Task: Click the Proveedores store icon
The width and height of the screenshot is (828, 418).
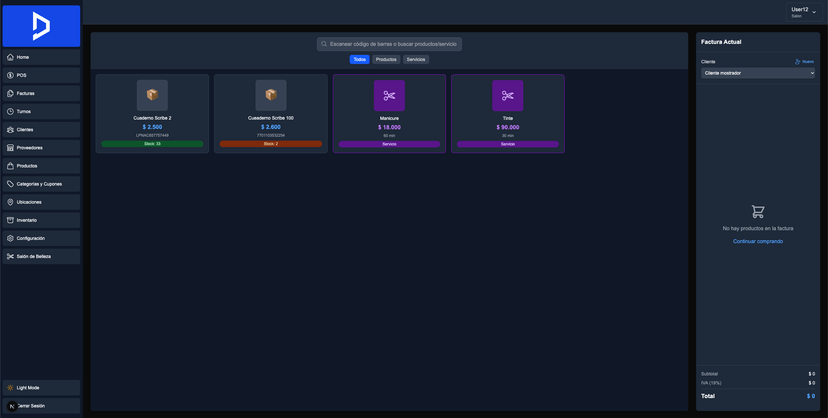Action: tap(10, 148)
